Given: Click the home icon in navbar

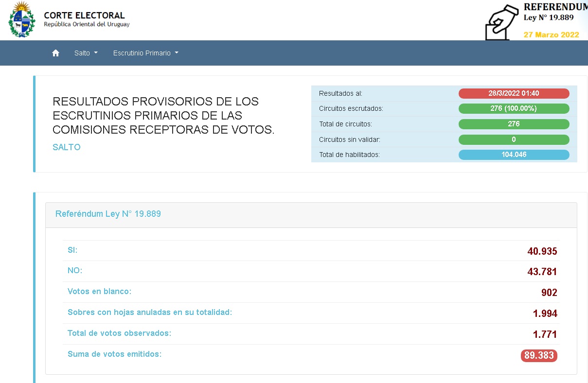Looking at the screenshot, I should tap(55, 53).
